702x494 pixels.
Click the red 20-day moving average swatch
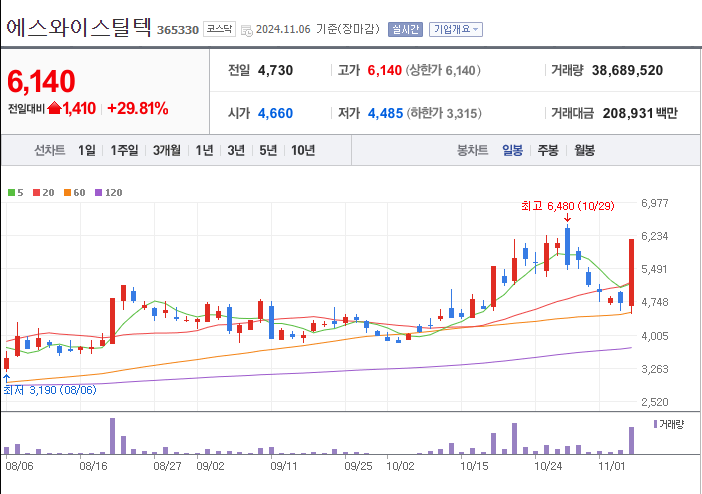[x=37, y=193]
